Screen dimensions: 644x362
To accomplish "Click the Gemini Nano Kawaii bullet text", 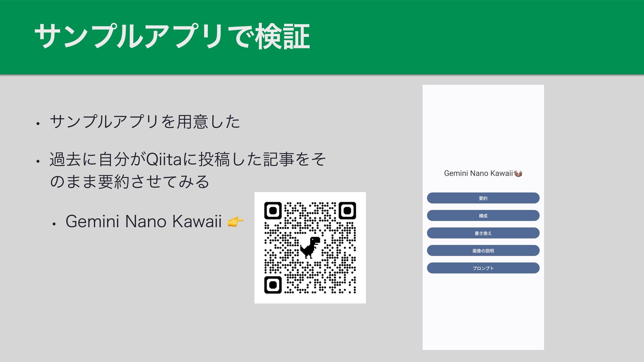I will click(144, 222).
